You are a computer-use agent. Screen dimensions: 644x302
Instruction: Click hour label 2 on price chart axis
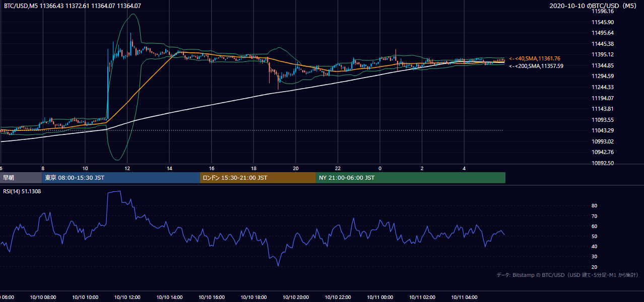tap(422, 168)
